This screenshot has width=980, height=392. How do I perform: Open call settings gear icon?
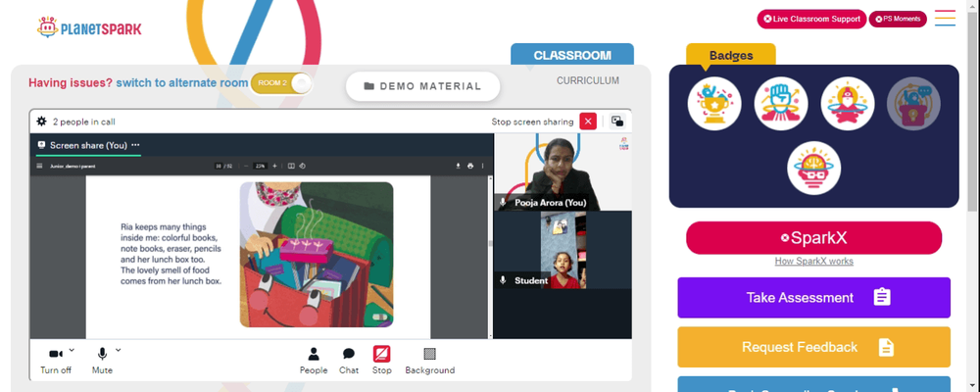pyautogui.click(x=42, y=122)
